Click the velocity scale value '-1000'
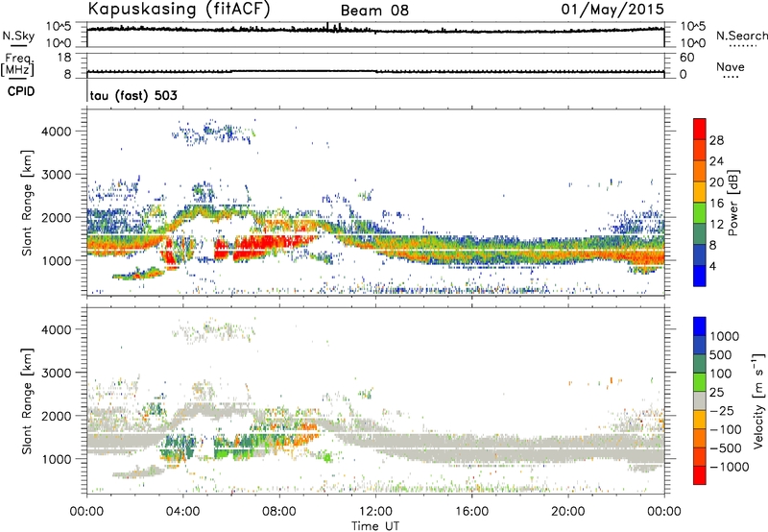This screenshot has width=768, height=532. pos(730,467)
